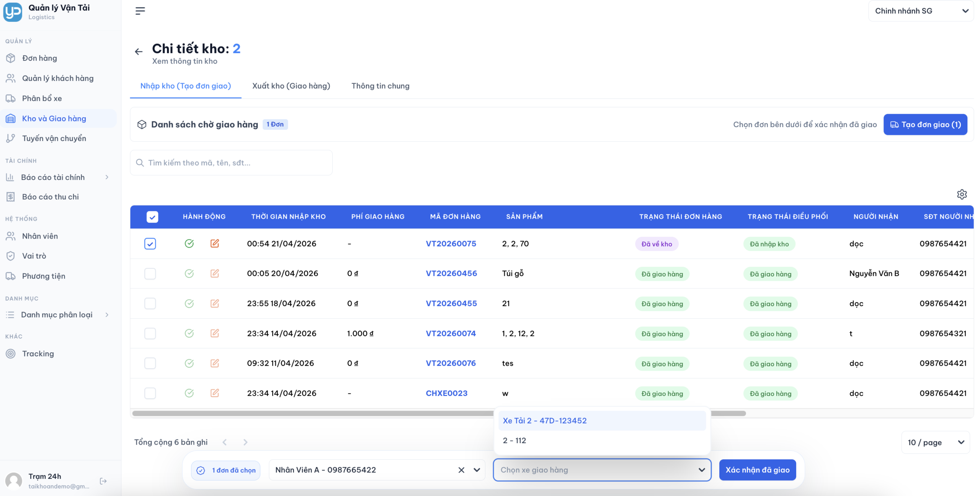980x496 pixels.
Task: Click edit icon for order VT20260456
Action: tap(215, 273)
